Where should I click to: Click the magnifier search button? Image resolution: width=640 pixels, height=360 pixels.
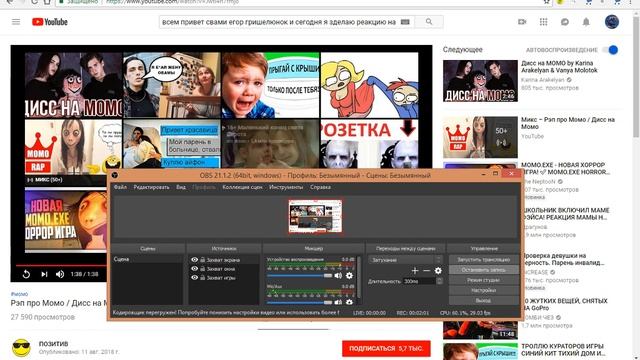point(429,22)
